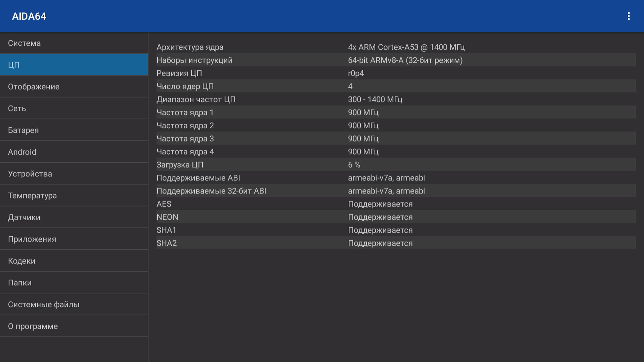
Task: Switch to the Устройства section
Action: 74,174
